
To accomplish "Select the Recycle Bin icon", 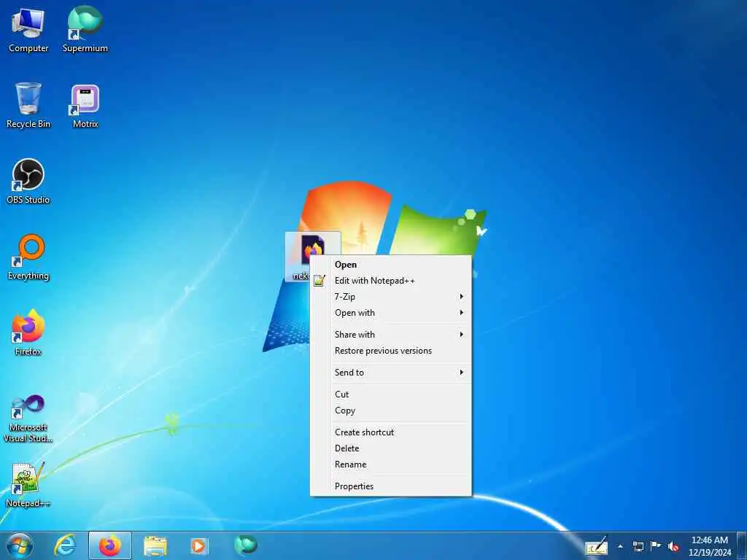I will point(28,105).
